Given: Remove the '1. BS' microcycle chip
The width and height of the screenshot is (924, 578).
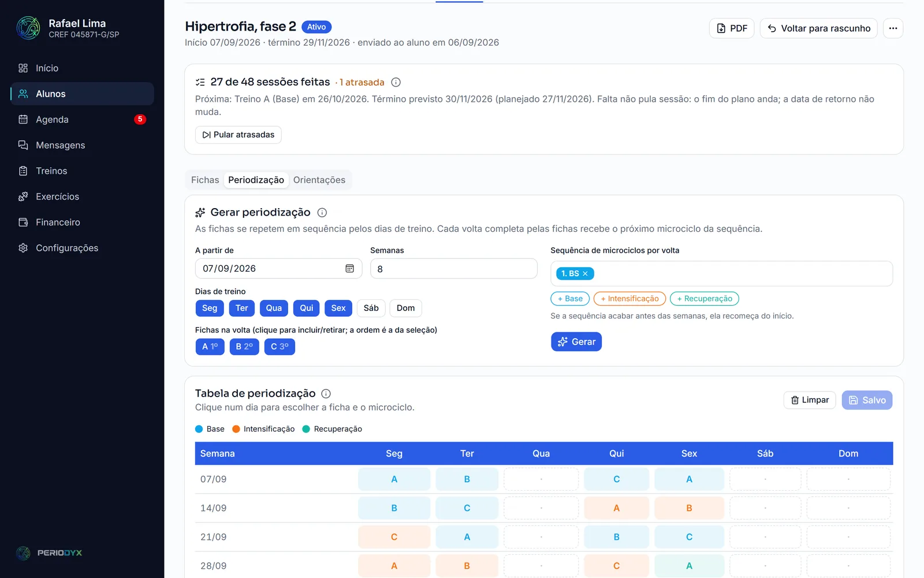Looking at the screenshot, I should (585, 273).
